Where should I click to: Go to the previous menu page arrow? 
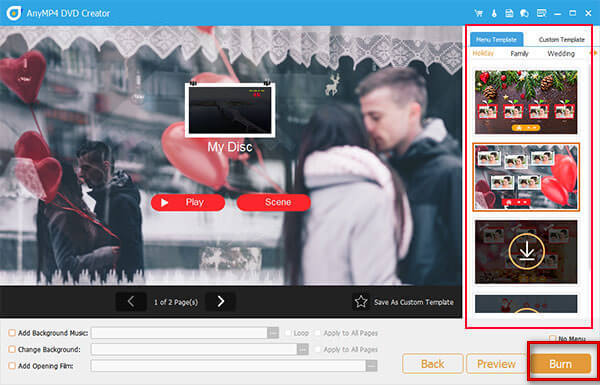[x=130, y=302]
